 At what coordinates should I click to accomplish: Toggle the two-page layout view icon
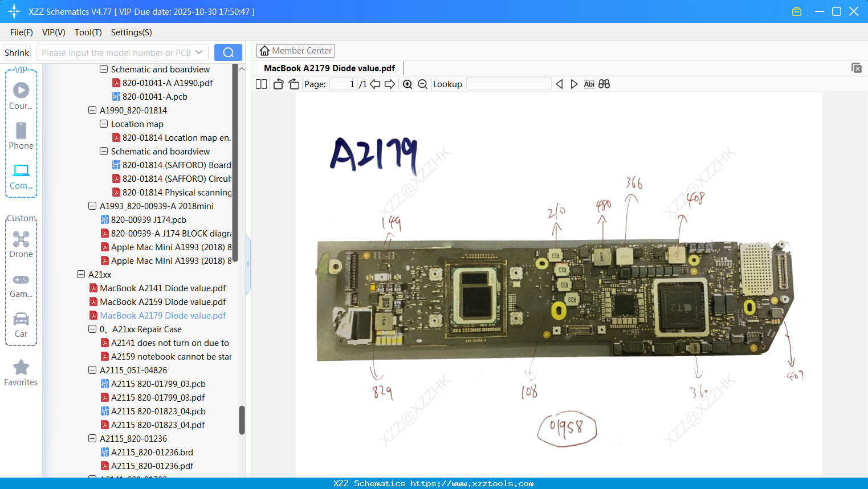(261, 84)
